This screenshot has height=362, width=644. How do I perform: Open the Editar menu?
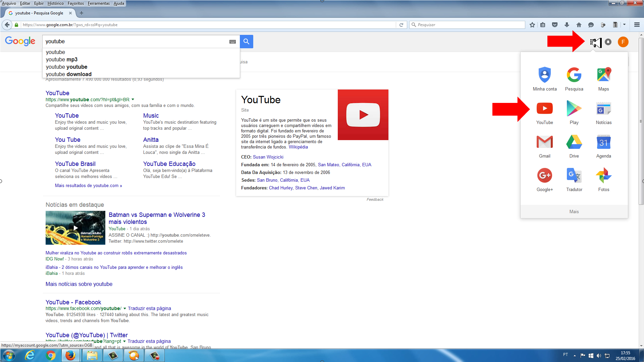25,3
